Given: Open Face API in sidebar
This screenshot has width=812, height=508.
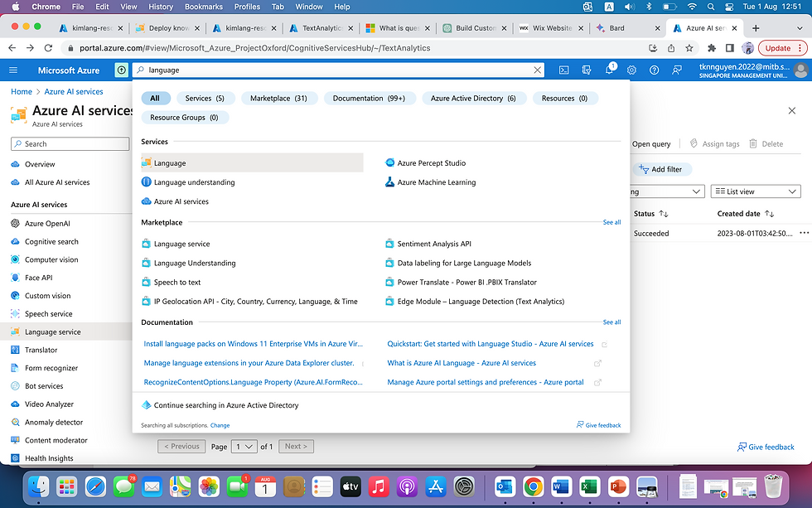Looking at the screenshot, I should pyautogui.click(x=38, y=278).
